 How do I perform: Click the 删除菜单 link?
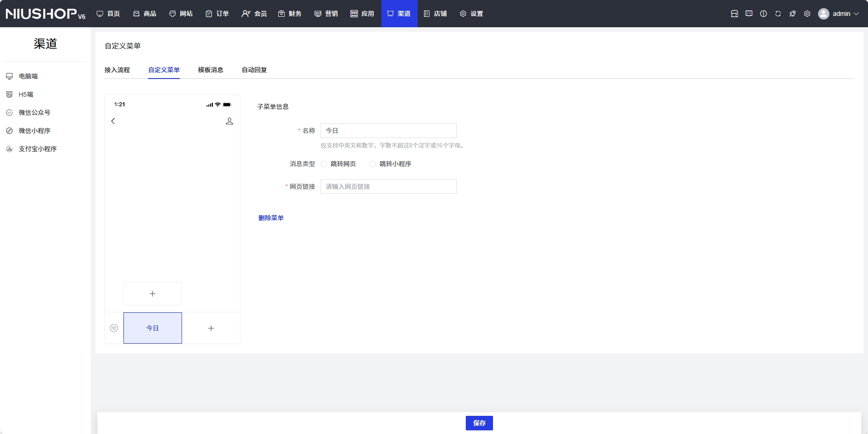pyautogui.click(x=271, y=218)
